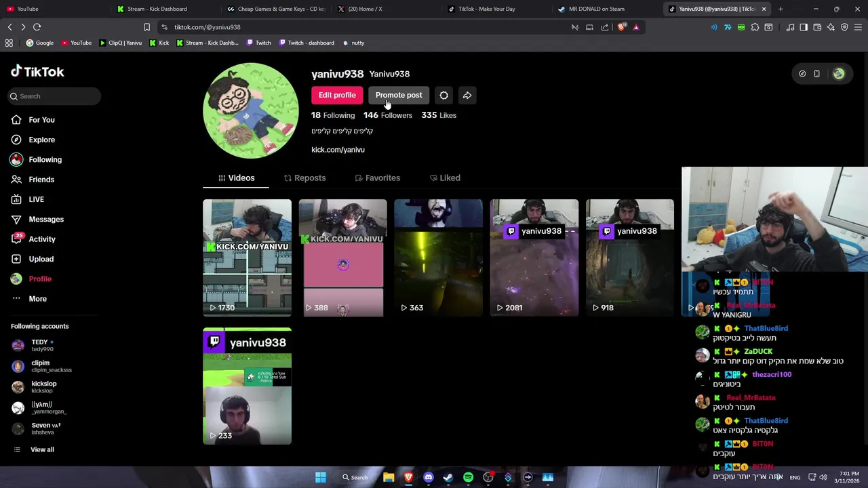
Task: Go to the For You feed
Action: (x=33, y=120)
